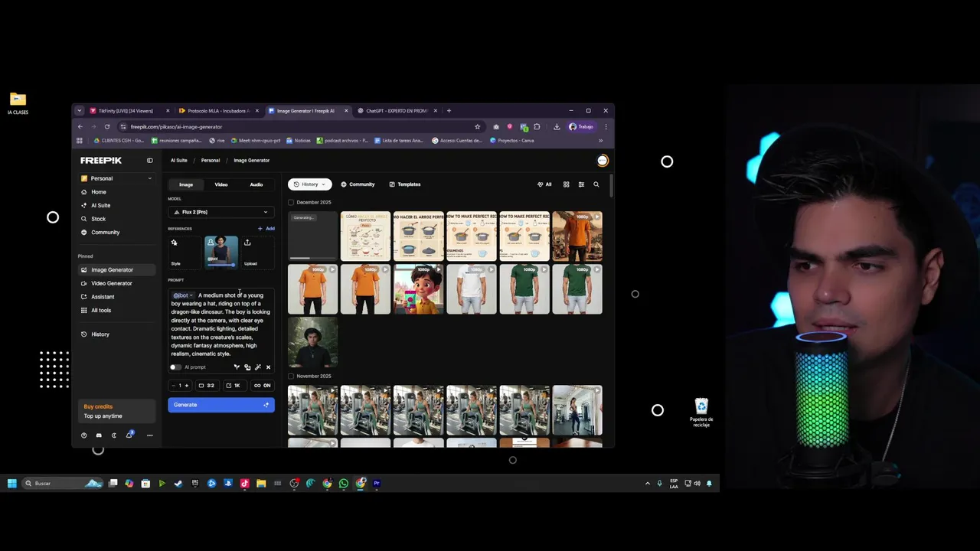Reload the Freepik page
This screenshot has height=551, width=980.
coord(107,127)
